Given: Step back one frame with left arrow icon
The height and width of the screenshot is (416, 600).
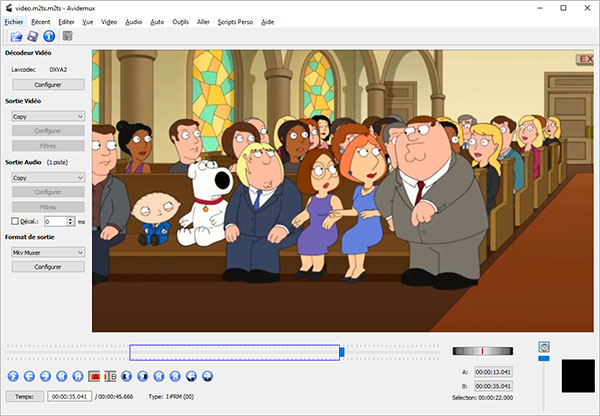Looking at the screenshot, I should click(x=29, y=376).
